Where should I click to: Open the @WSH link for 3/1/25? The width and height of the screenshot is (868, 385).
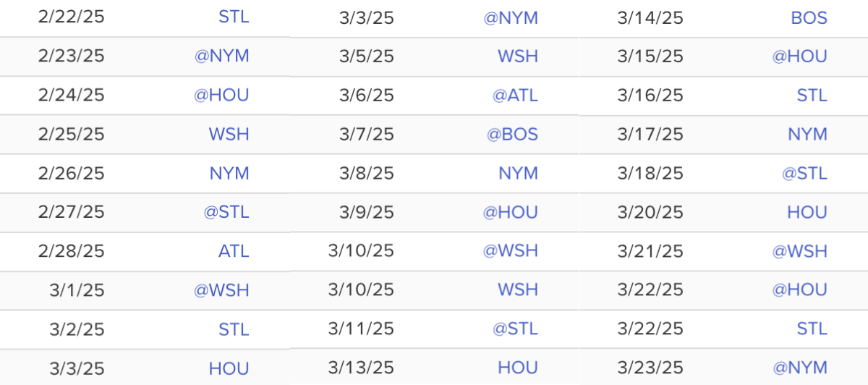[x=221, y=290]
